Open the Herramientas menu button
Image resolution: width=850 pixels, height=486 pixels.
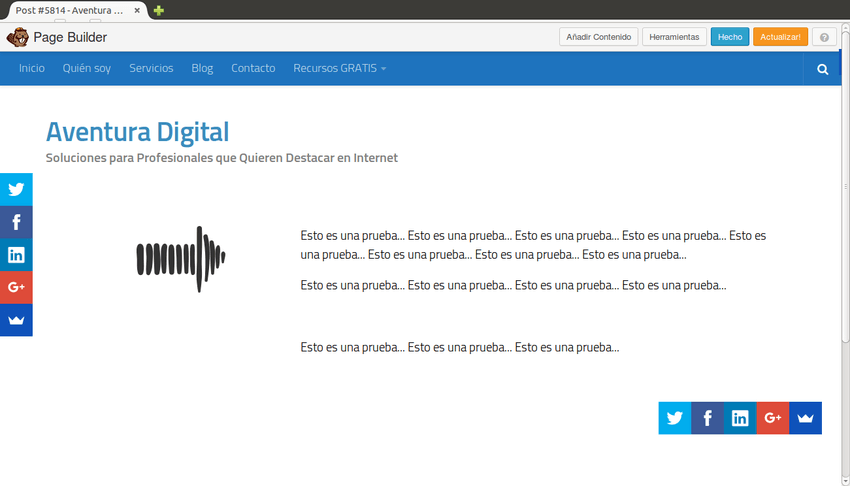click(674, 37)
